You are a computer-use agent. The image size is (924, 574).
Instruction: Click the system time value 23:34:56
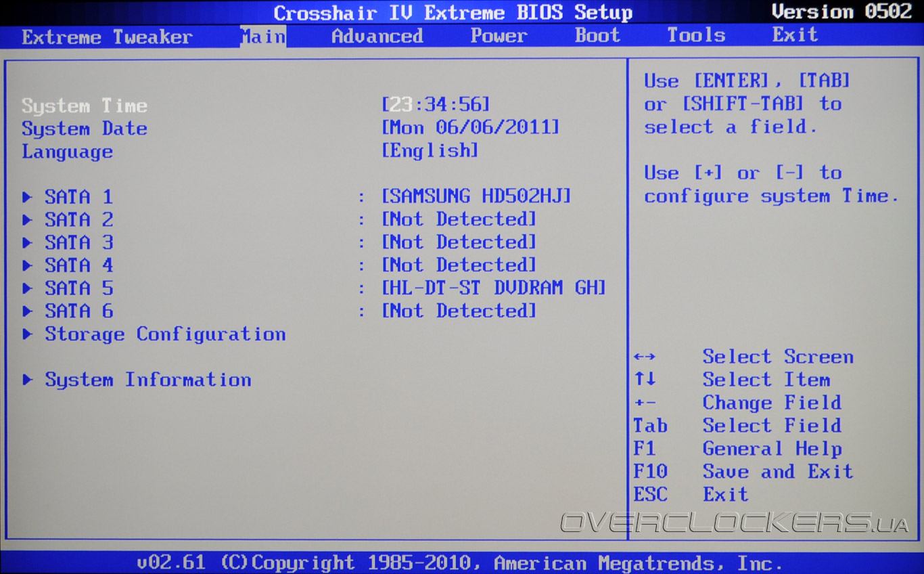[x=436, y=104]
